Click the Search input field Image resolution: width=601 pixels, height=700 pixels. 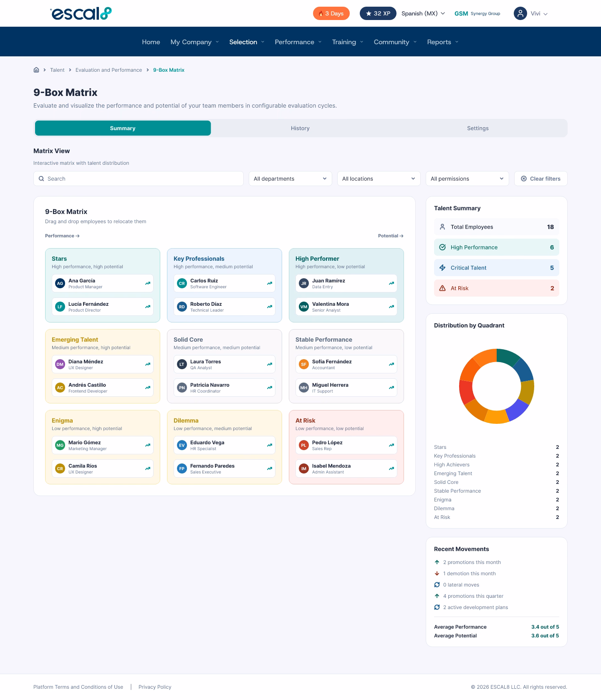tap(139, 179)
